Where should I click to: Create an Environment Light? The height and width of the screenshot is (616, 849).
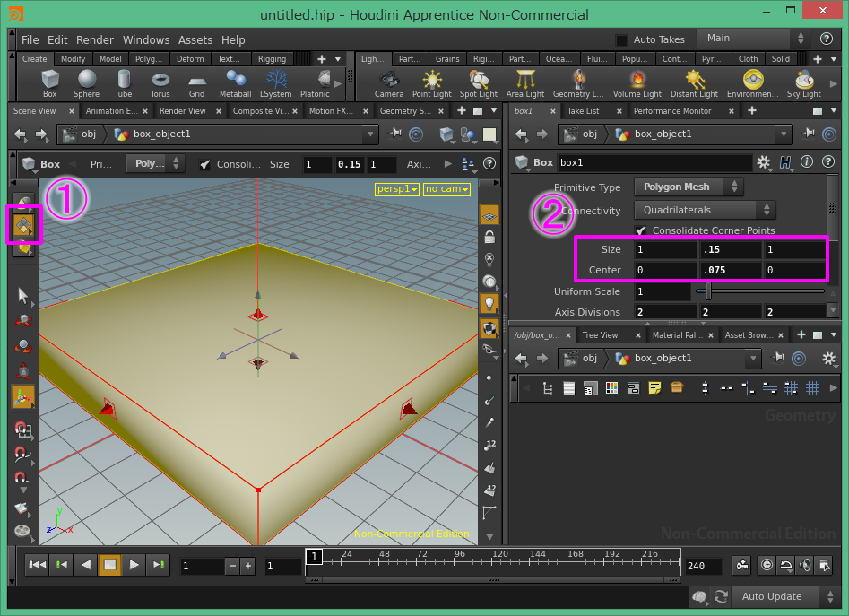(x=752, y=84)
